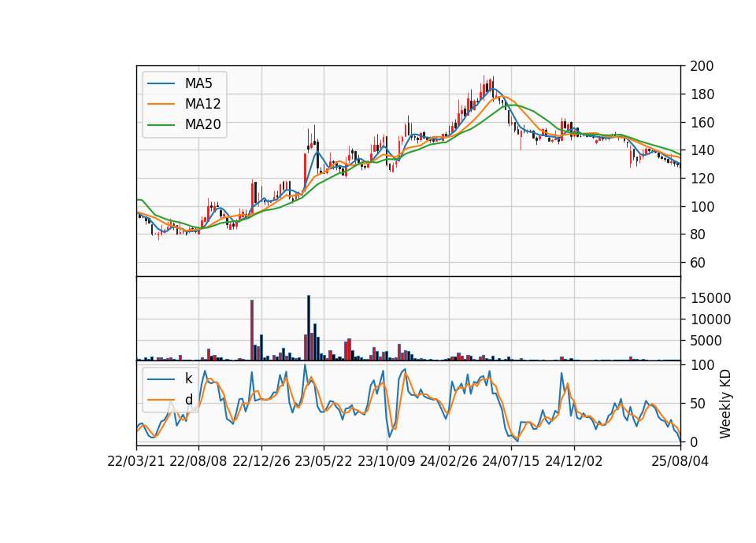Click the price axis value 160
This screenshot has width=756, height=543.
click(x=702, y=123)
